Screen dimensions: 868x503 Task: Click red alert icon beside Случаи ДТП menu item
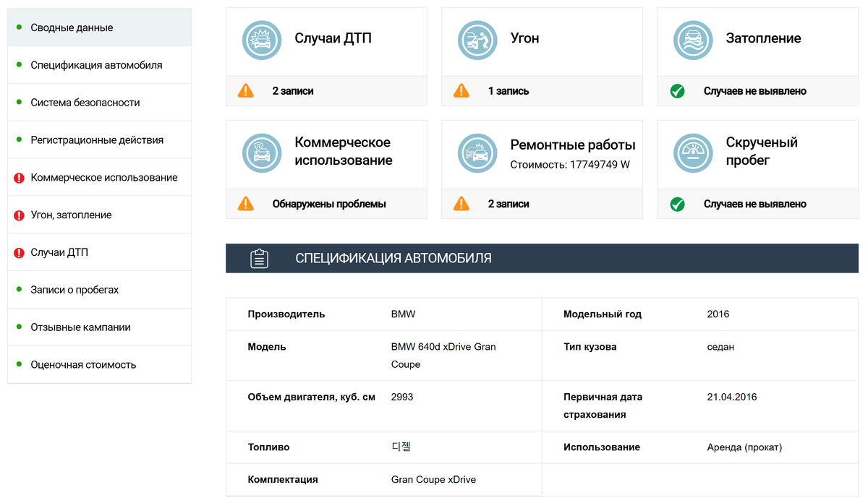[20, 253]
